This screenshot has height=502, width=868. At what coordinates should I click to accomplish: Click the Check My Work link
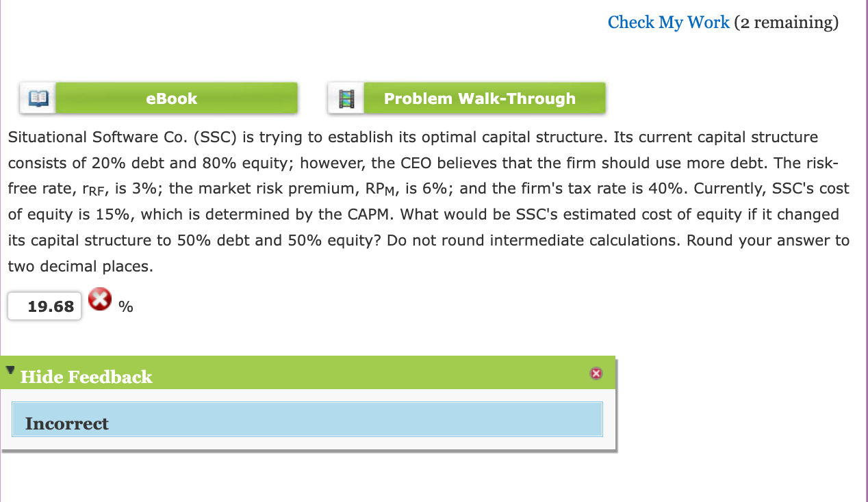669,23
